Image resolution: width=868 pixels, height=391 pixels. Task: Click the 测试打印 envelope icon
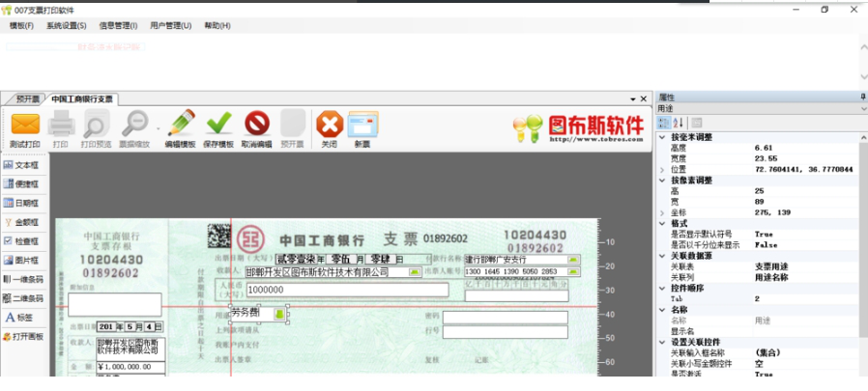tap(25, 125)
